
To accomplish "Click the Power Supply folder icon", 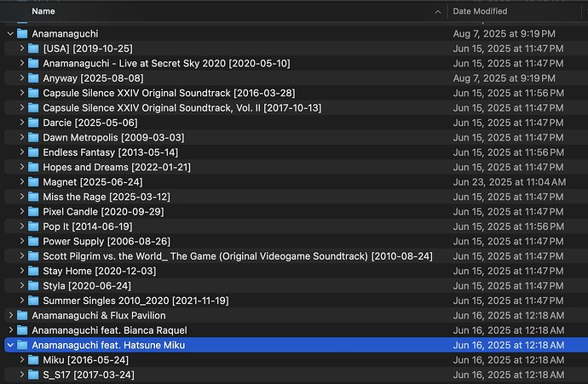I will coord(33,241).
